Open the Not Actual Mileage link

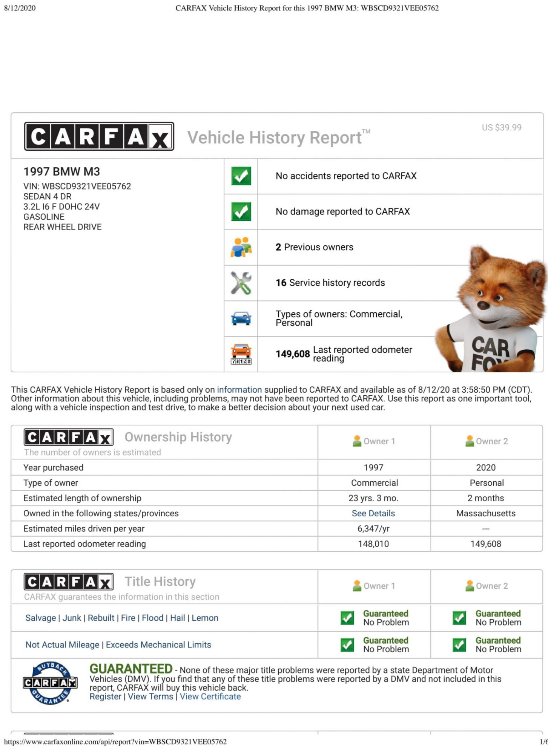pos(62,645)
